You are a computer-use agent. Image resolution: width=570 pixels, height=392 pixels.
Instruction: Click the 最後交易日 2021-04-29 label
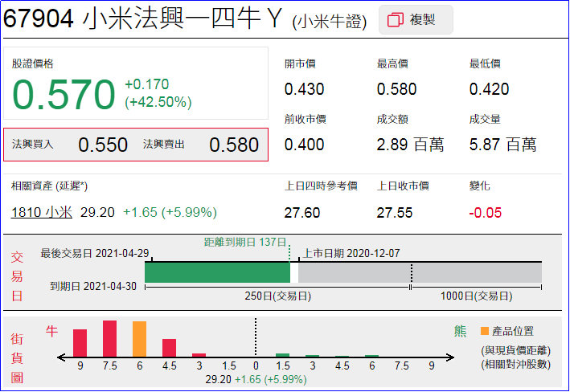pos(95,253)
